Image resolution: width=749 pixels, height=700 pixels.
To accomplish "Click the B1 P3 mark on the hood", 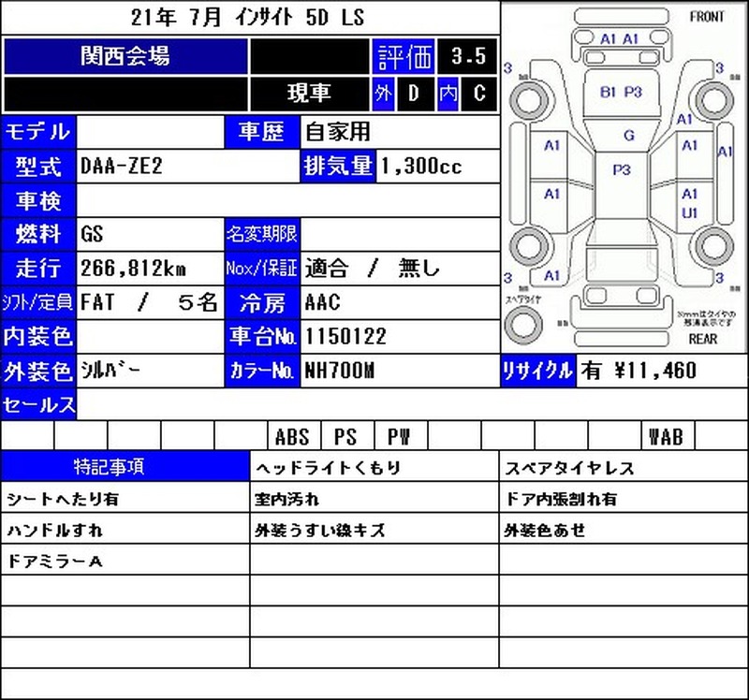I will click(x=621, y=92).
